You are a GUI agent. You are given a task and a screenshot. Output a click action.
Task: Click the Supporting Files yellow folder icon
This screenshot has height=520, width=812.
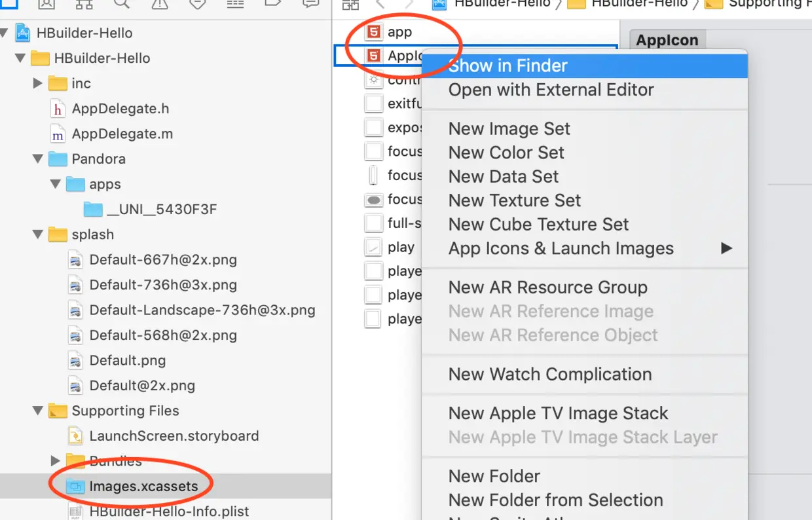pyautogui.click(x=58, y=411)
